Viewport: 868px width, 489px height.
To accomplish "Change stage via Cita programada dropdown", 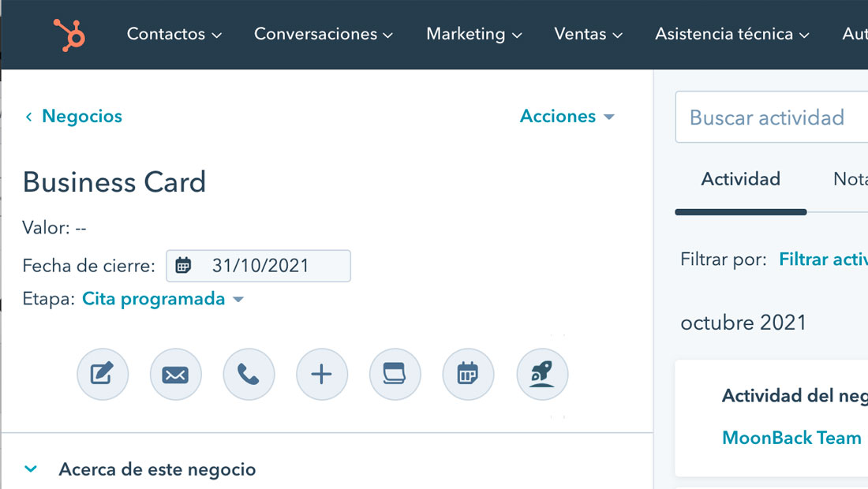I will click(x=163, y=299).
